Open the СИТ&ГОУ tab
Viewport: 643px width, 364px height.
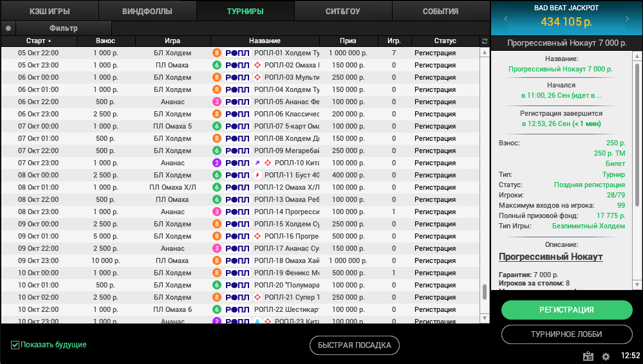coord(343,11)
